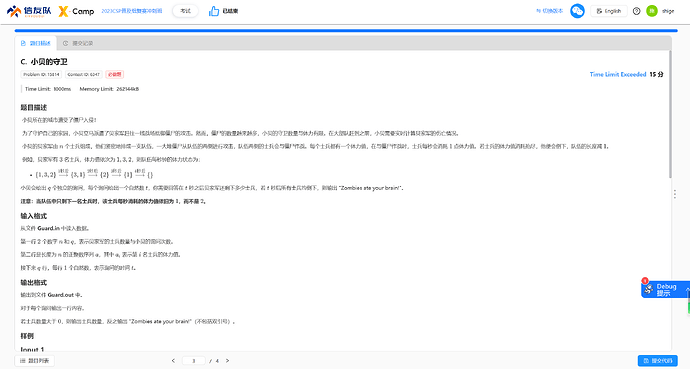Click the thumbs-up icon in header
This screenshot has width=690, height=369.
point(214,11)
